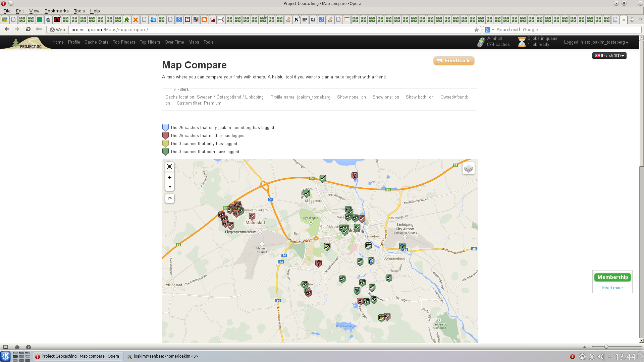
Task: Click the URL address field
Action: pos(272,30)
